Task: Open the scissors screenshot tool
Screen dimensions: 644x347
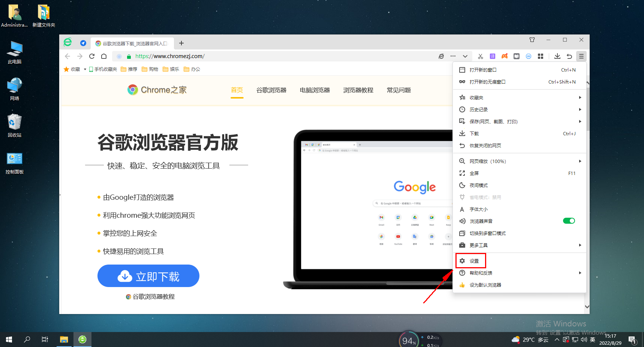Action: pos(481,56)
